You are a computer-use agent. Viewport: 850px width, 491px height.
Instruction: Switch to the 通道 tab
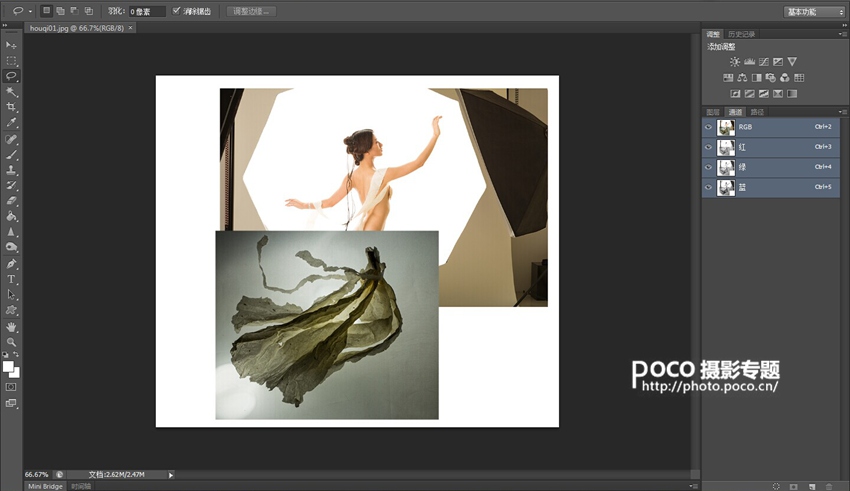click(735, 112)
